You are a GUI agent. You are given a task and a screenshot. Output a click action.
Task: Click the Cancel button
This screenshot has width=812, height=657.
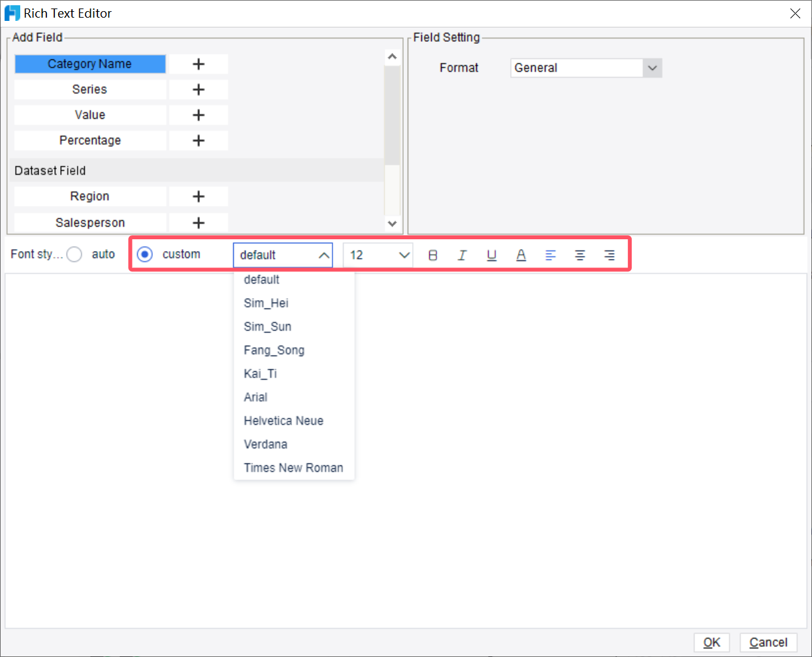pos(768,643)
